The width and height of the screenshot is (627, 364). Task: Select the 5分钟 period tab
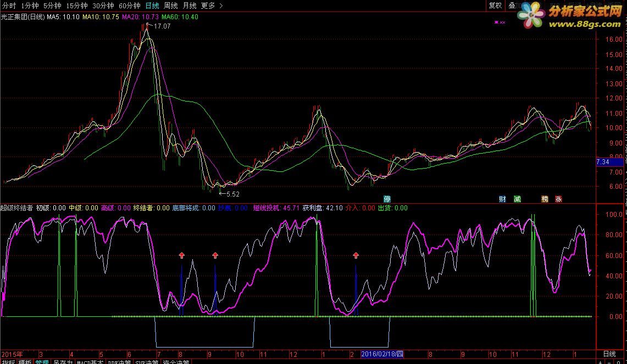pyautogui.click(x=52, y=5)
